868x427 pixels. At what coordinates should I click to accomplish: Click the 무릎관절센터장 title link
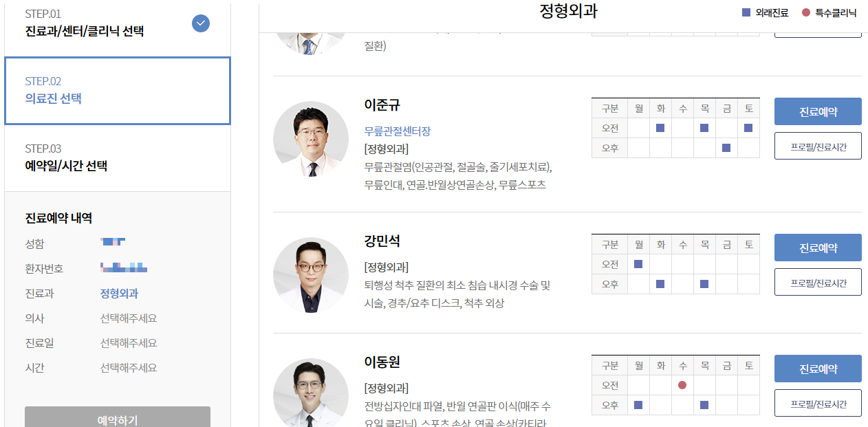pyautogui.click(x=398, y=131)
